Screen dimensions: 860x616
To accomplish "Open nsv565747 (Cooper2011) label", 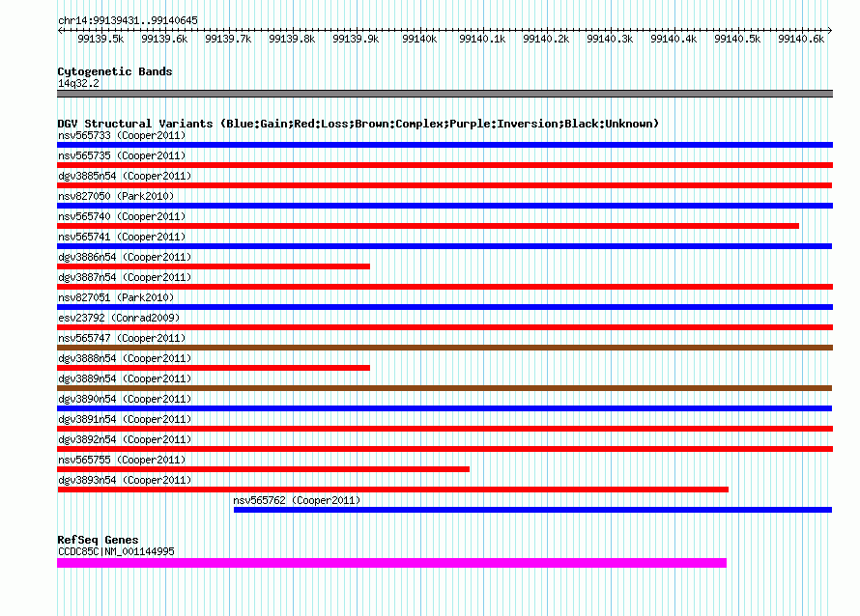I will click(x=122, y=338).
